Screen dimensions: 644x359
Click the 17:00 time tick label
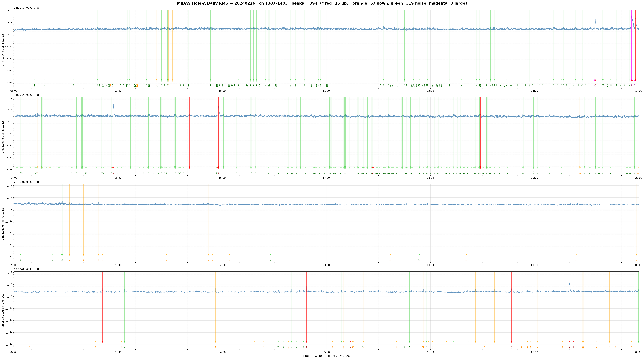[326, 178]
